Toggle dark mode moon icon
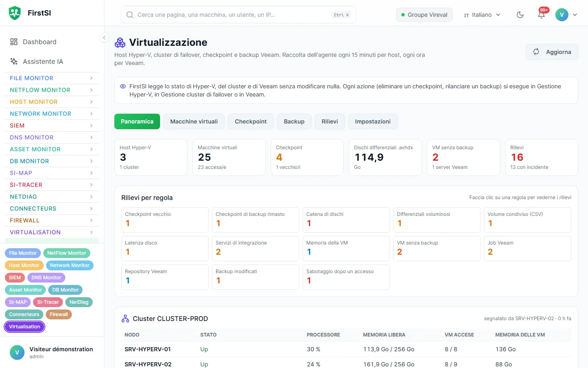This screenshot has width=588, height=368. click(x=520, y=15)
